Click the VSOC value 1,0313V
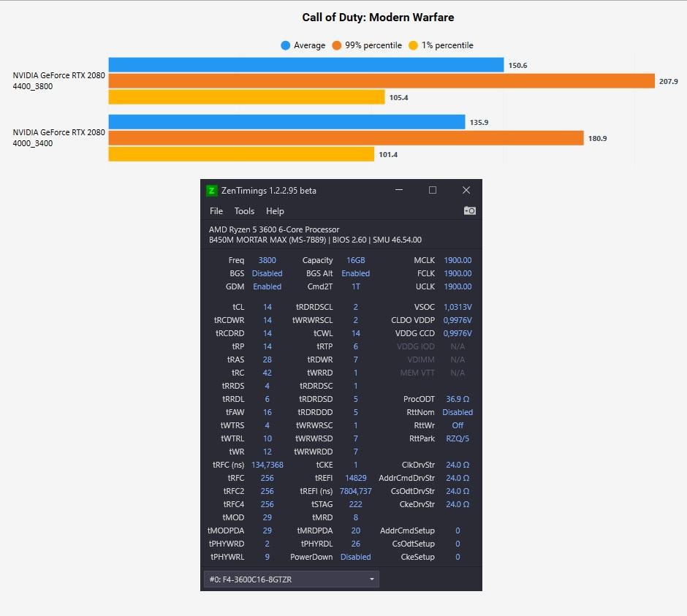The width and height of the screenshot is (687, 616). point(458,307)
